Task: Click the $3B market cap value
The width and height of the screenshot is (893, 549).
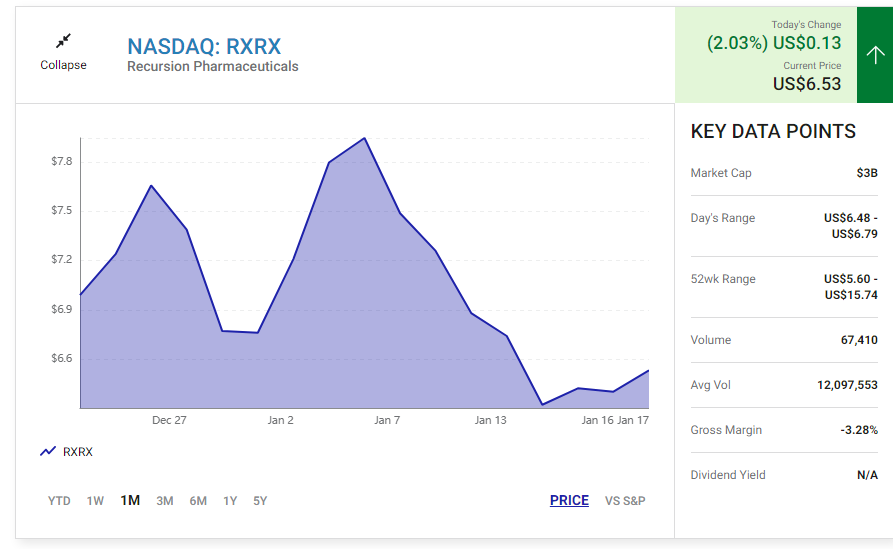Action: (x=867, y=173)
